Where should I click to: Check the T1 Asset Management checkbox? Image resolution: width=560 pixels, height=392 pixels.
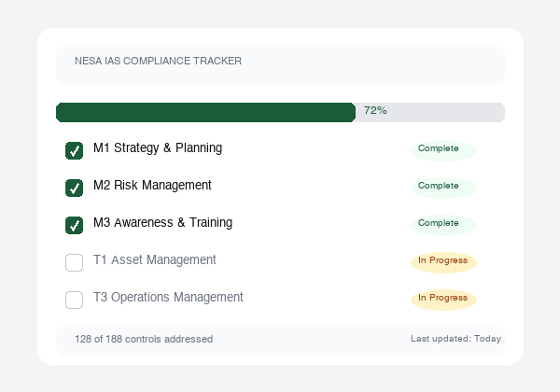pyautogui.click(x=75, y=262)
